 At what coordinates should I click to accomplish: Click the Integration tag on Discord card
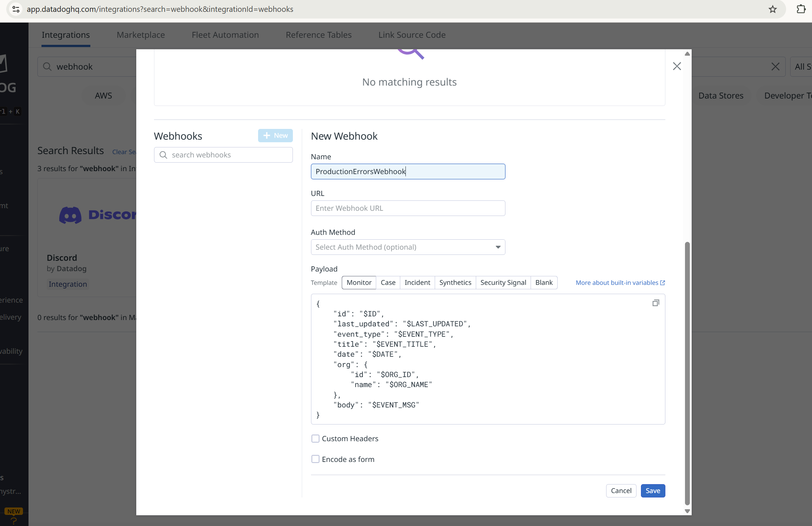point(68,284)
